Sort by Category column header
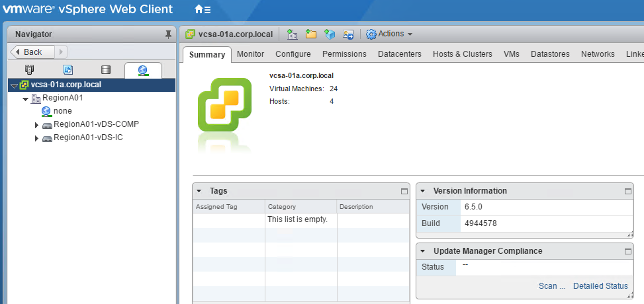The height and width of the screenshot is (304, 644). pyautogui.click(x=301, y=207)
